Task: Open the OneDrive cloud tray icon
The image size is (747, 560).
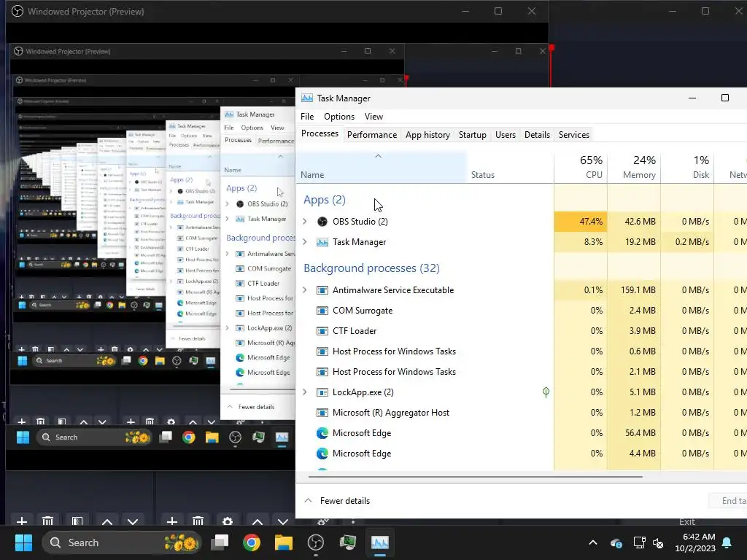Action: [616, 542]
